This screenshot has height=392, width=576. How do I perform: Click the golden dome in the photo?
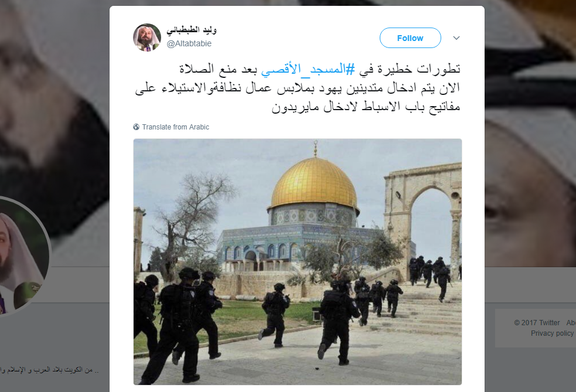coord(314,183)
